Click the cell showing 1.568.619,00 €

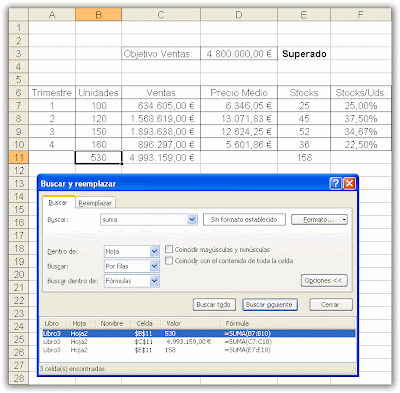161,119
